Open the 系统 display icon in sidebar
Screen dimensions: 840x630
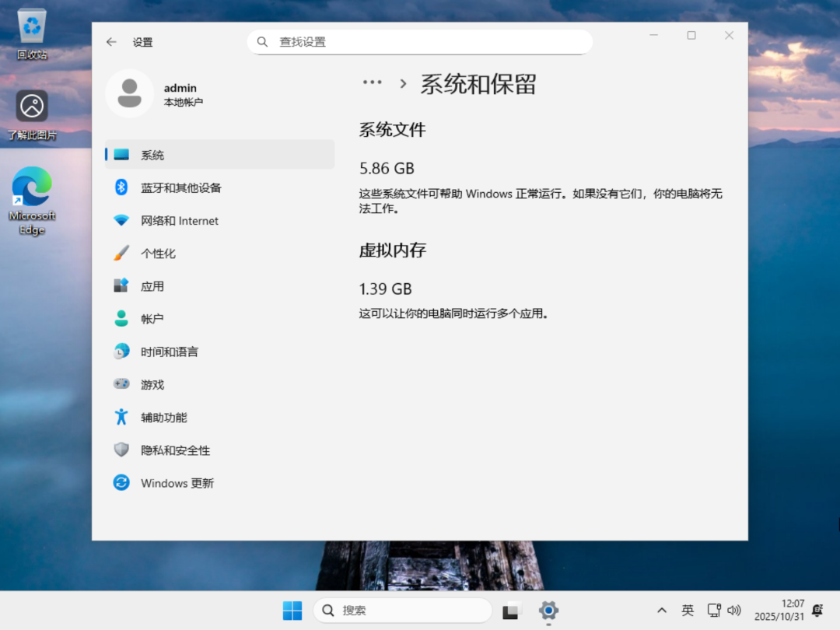coord(121,155)
